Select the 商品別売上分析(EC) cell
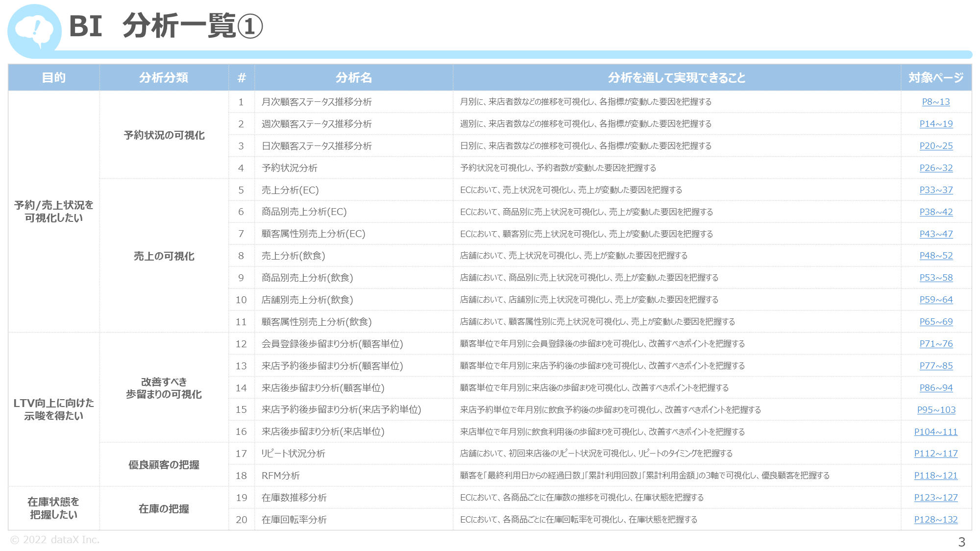 click(x=354, y=212)
